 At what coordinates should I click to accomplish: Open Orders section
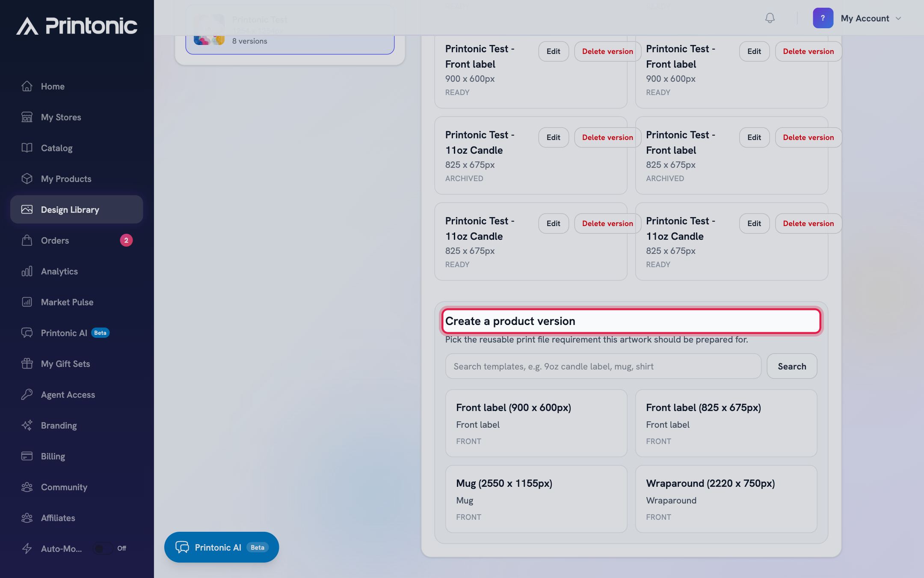click(x=77, y=240)
